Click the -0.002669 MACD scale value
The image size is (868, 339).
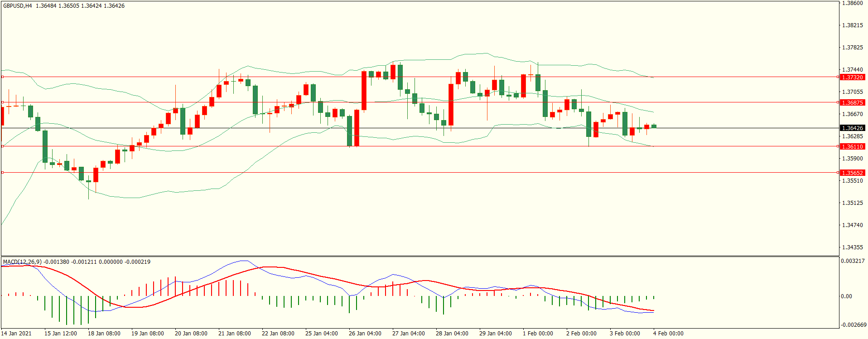click(x=854, y=325)
